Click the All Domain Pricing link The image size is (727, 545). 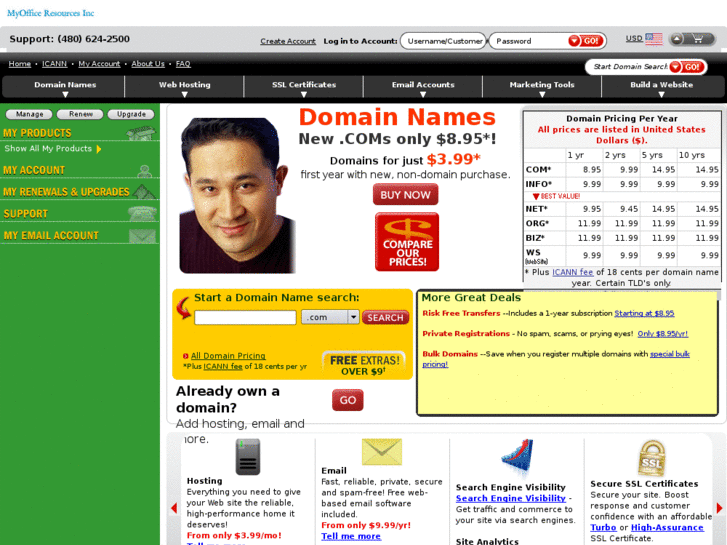tap(228, 356)
